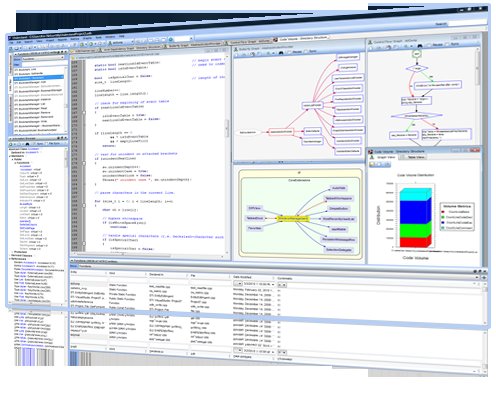The width and height of the screenshot is (496, 393).
Task: Open the Search menu
Action: pos(28,42)
